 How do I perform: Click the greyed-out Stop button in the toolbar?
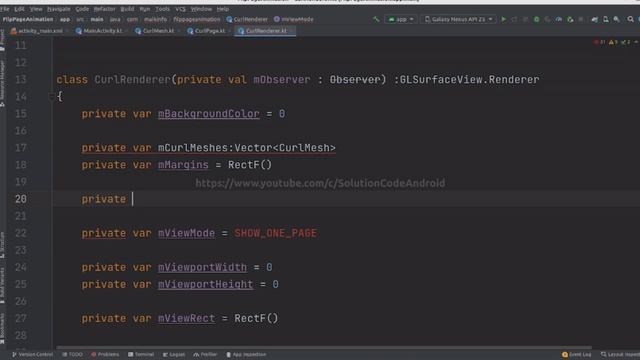(581, 19)
